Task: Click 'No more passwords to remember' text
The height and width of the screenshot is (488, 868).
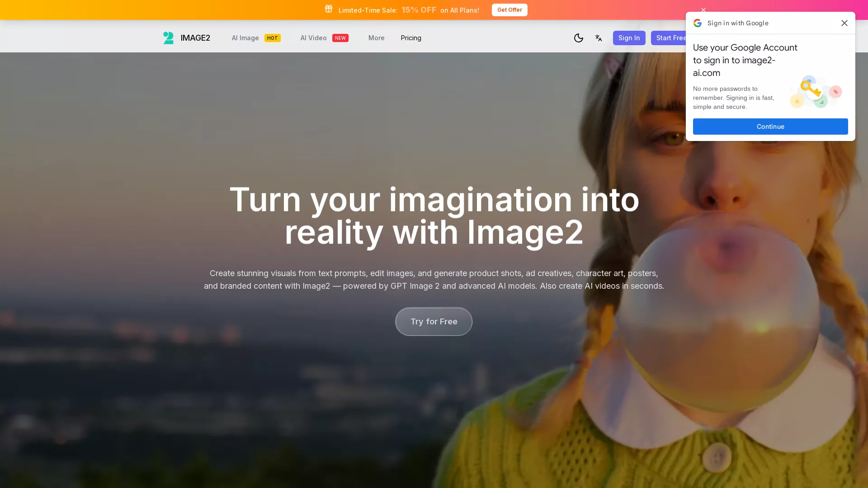Action: tap(734, 98)
